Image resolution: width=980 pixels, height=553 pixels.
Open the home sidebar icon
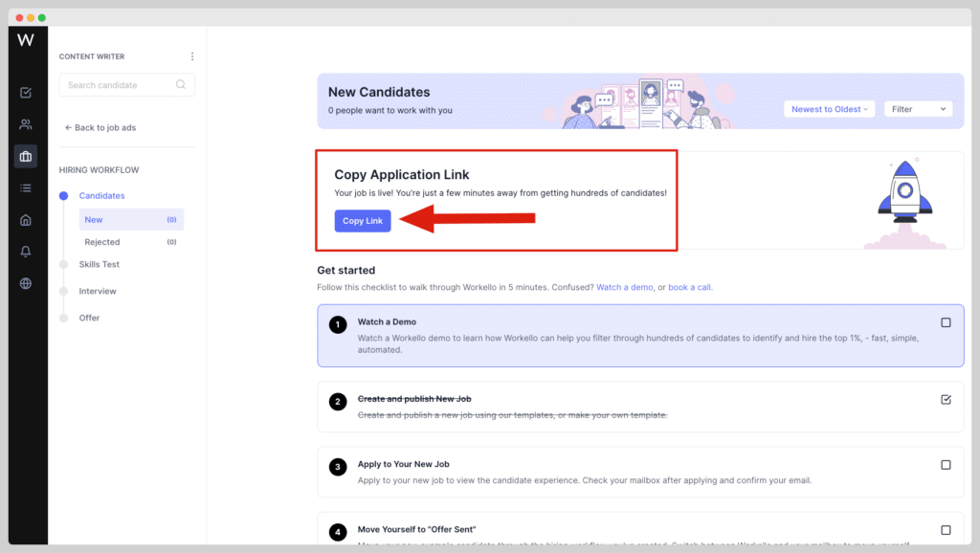[26, 220]
